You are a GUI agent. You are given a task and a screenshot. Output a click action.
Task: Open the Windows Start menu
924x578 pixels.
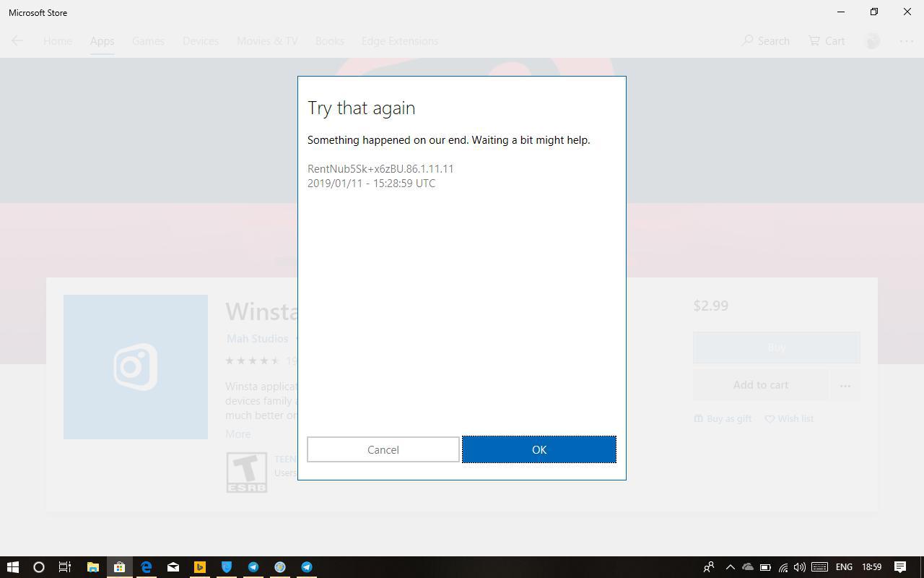(12, 567)
